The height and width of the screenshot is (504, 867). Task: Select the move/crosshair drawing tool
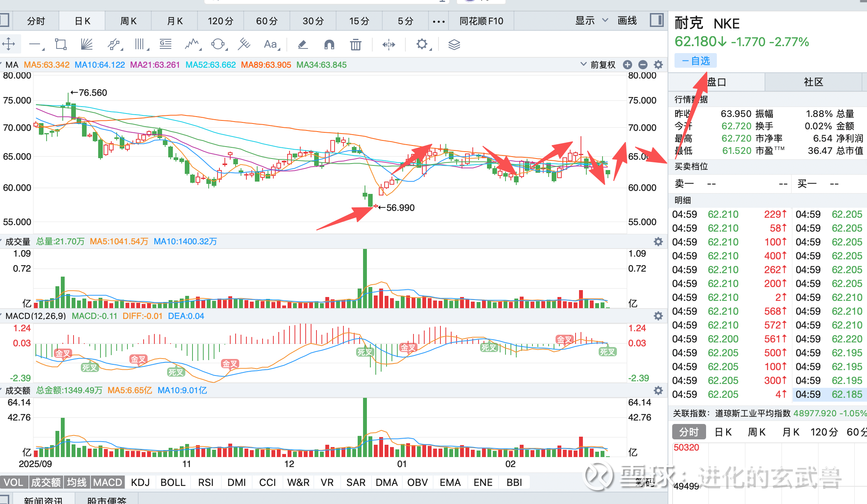click(8, 44)
